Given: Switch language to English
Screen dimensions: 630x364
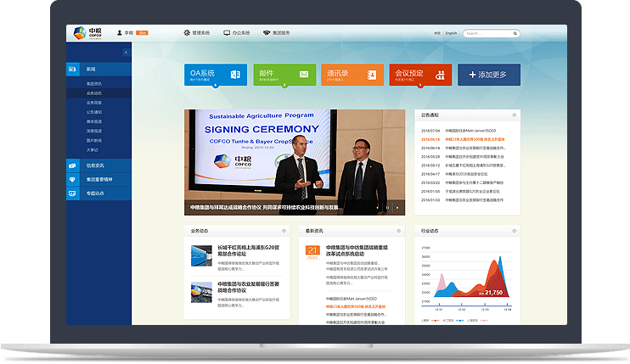Looking at the screenshot, I should click(451, 34).
